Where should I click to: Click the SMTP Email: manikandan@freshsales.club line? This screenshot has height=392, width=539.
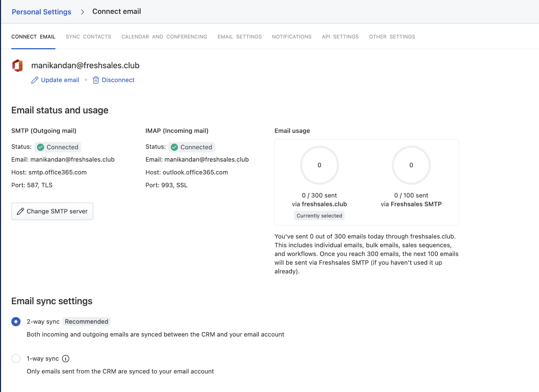(63, 159)
